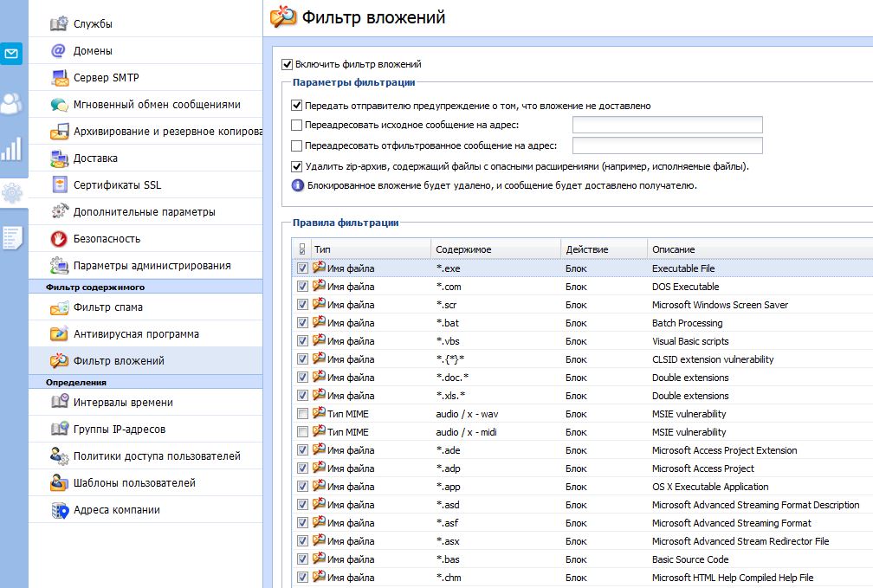The image size is (873, 588).
Task: Open the statistics bar chart icon
Action: 11,149
